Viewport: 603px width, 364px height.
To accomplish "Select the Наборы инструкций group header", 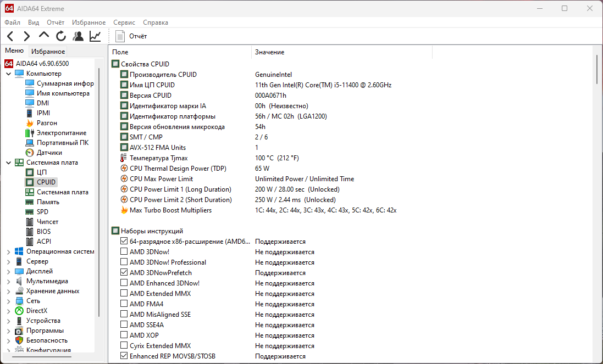I will [x=147, y=231].
